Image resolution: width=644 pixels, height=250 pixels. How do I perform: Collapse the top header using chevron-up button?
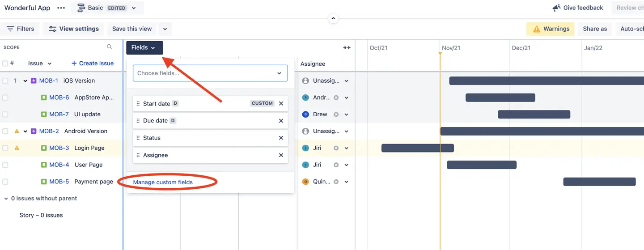pyautogui.click(x=333, y=19)
